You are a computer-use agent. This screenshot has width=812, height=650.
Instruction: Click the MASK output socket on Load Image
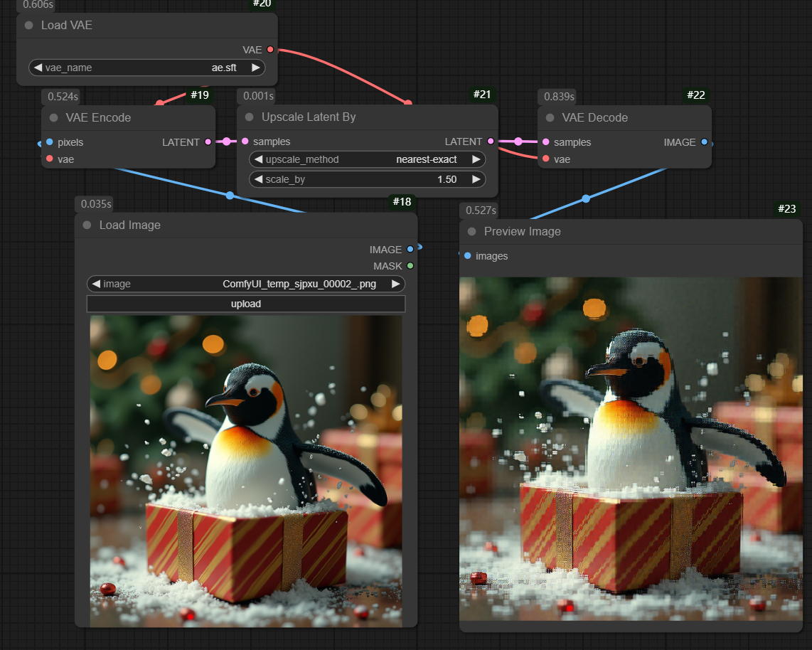tap(410, 266)
